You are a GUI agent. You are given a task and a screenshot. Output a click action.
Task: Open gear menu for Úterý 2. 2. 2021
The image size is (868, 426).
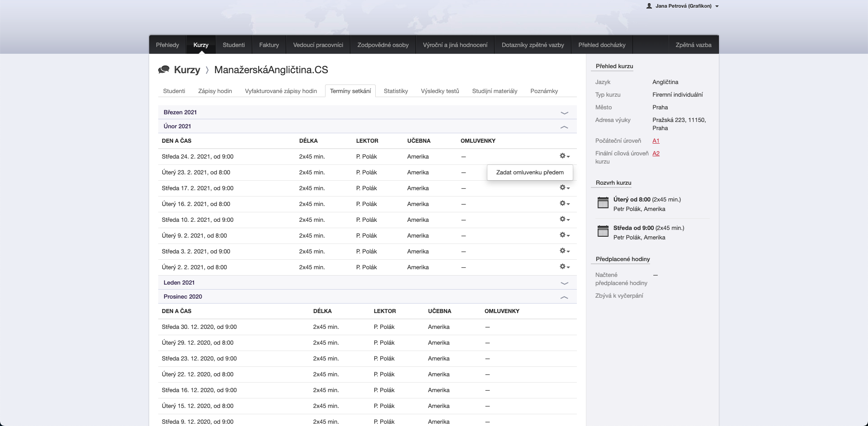(x=565, y=267)
